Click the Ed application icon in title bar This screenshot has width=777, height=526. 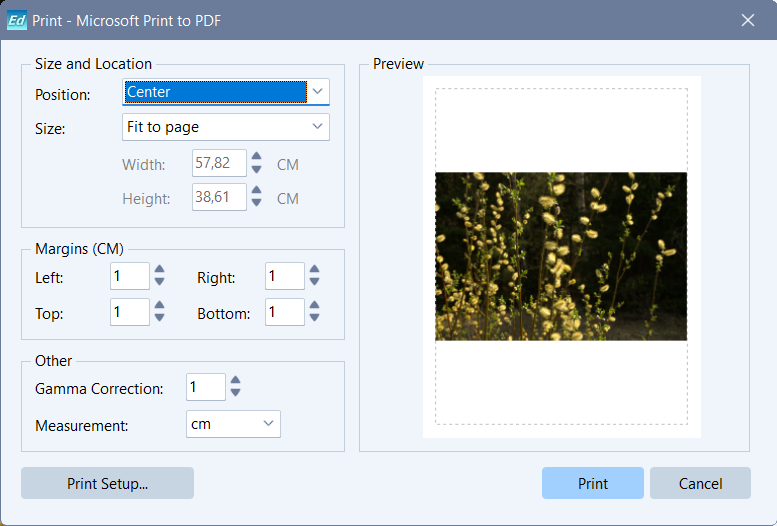pyautogui.click(x=18, y=20)
